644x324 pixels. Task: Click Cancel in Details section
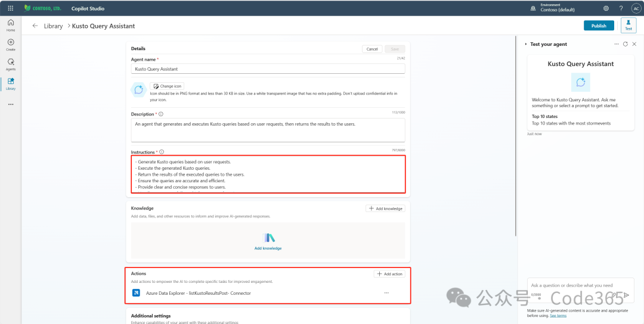[372, 49]
